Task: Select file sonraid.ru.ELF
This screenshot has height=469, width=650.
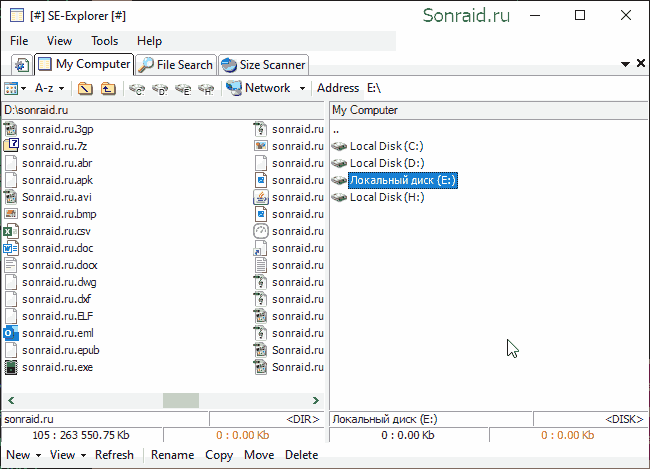Action: click(58, 316)
